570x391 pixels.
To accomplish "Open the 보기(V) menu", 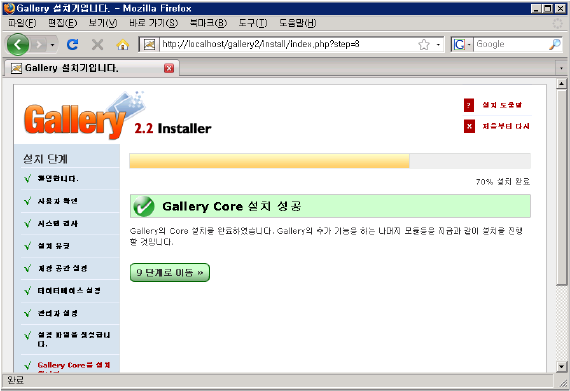I will pos(103,23).
